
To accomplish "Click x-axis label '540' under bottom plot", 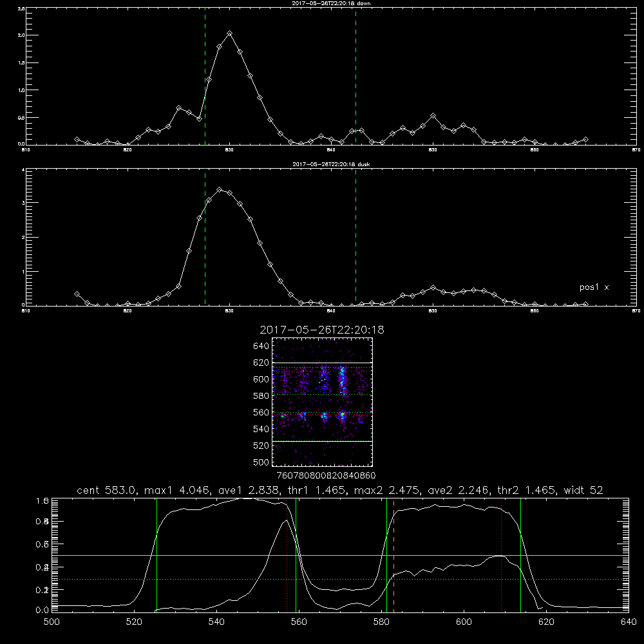I will (216, 622).
